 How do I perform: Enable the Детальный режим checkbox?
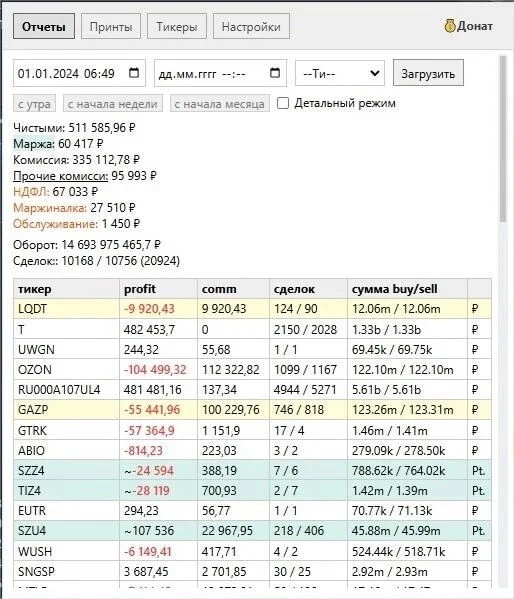click(283, 103)
